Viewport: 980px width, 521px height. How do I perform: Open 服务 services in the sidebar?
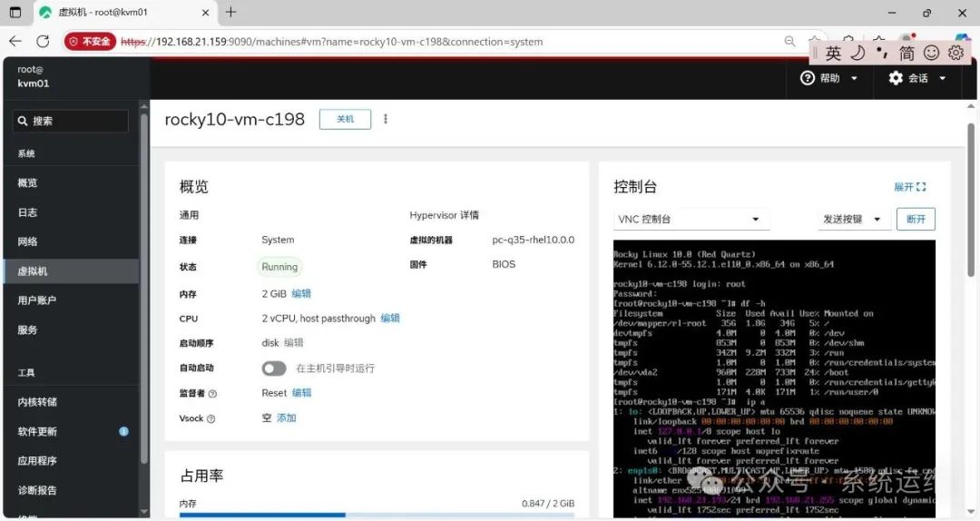[x=72, y=329]
